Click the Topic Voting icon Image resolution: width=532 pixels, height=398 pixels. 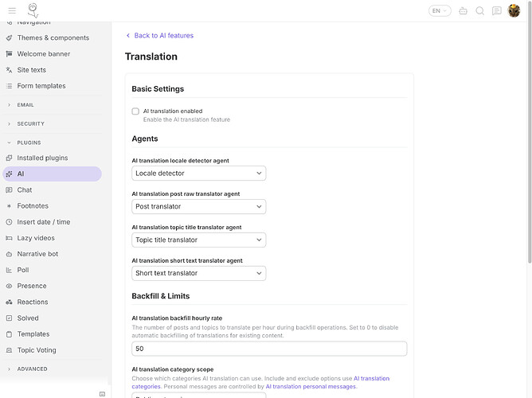coord(10,350)
